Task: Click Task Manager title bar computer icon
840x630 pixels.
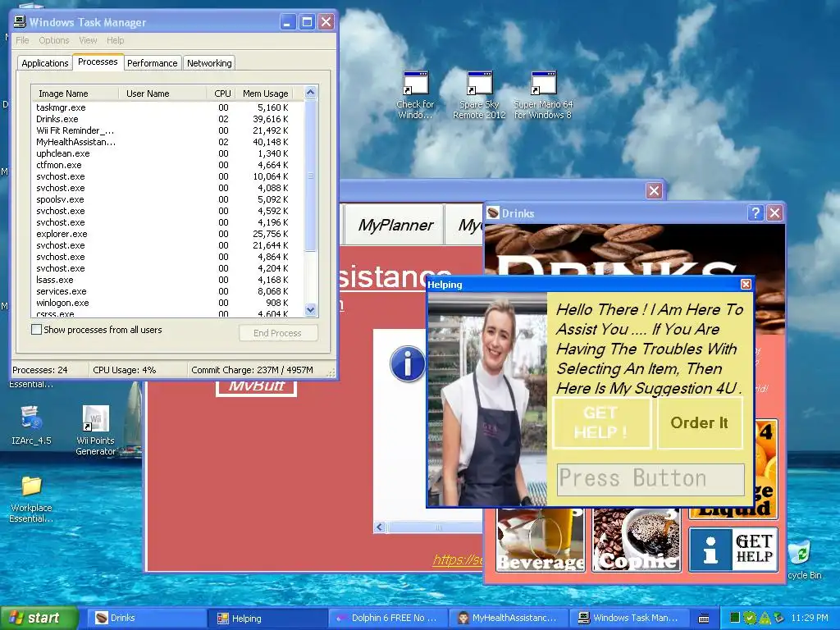Action: click(x=20, y=22)
